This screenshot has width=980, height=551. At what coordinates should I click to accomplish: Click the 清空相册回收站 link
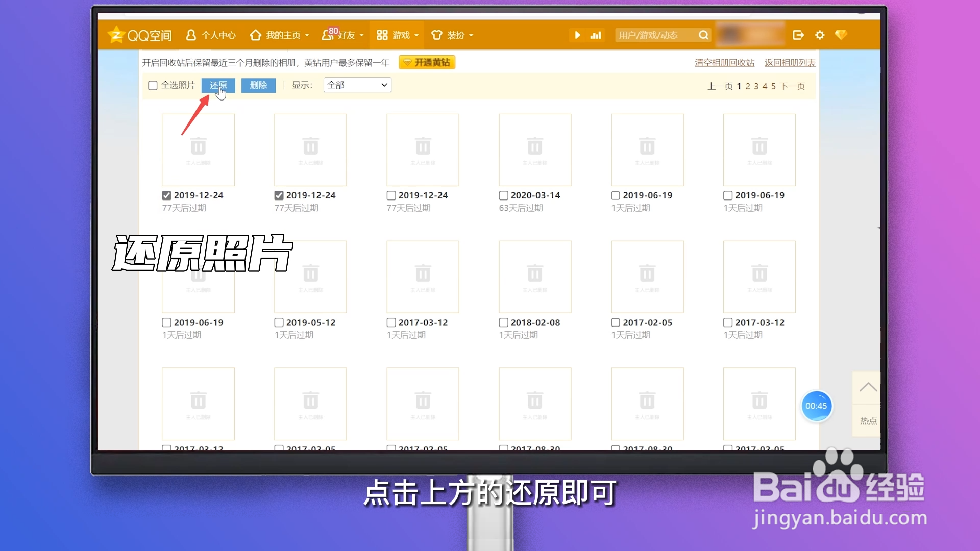[724, 62]
